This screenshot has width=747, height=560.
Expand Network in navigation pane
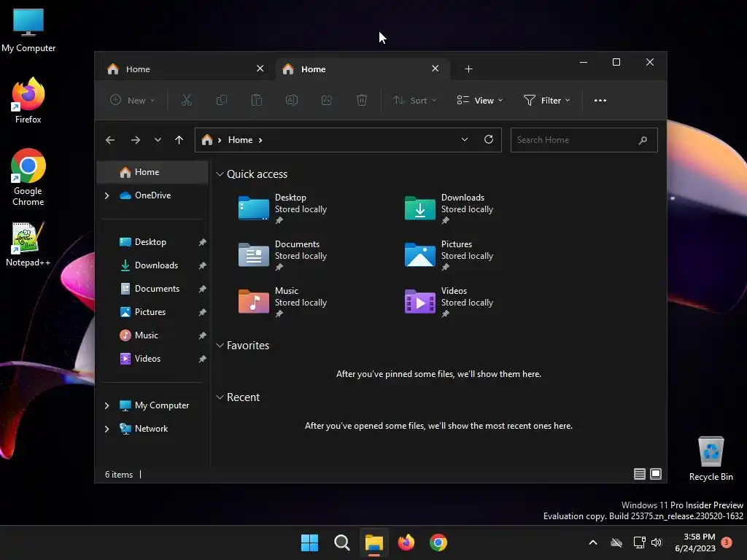(x=107, y=429)
